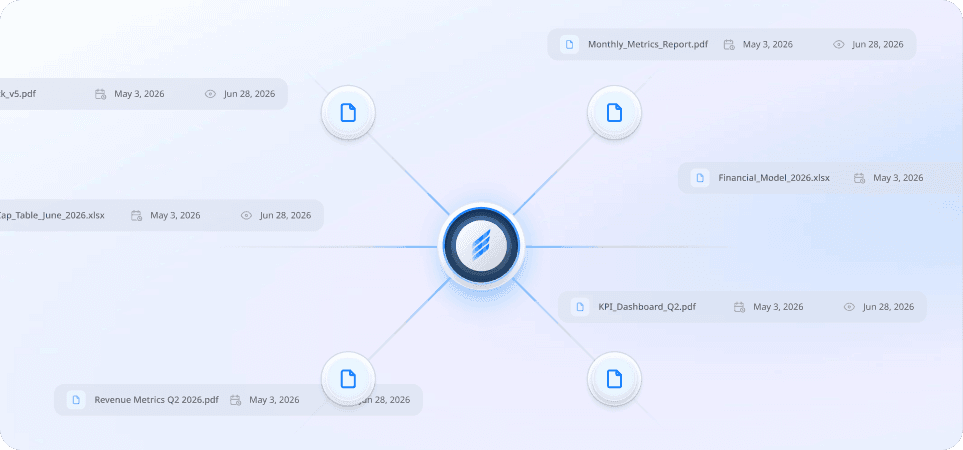This screenshot has height=450, width=963.
Task: Select the bottom-left document node circle
Action: pos(348,379)
